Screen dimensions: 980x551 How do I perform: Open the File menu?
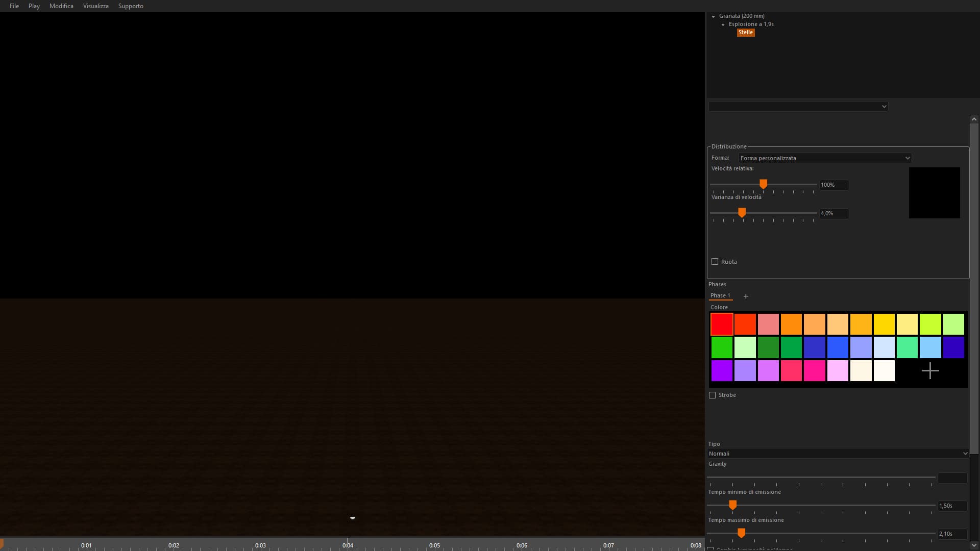click(14, 6)
